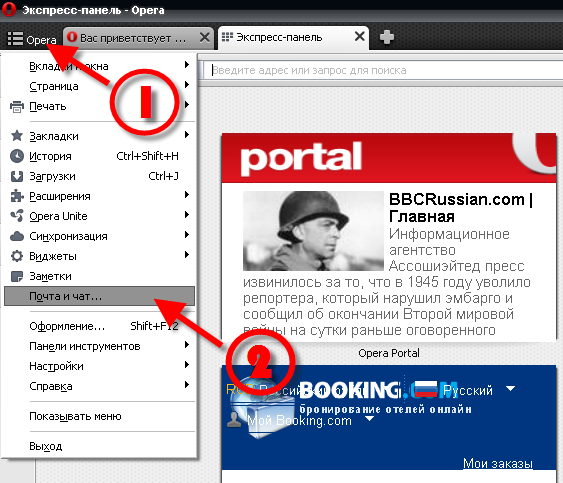The height and width of the screenshot is (483, 563).
Task: Open 'Вкладки и окна' submenu
Action: coord(100,66)
